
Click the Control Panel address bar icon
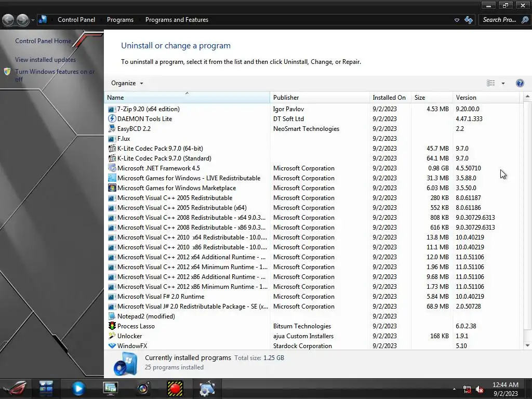coord(43,20)
